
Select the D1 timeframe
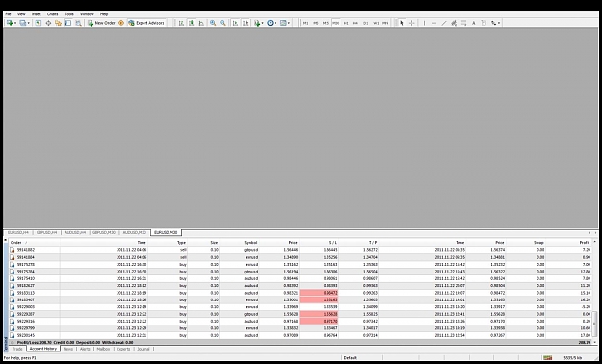365,23
